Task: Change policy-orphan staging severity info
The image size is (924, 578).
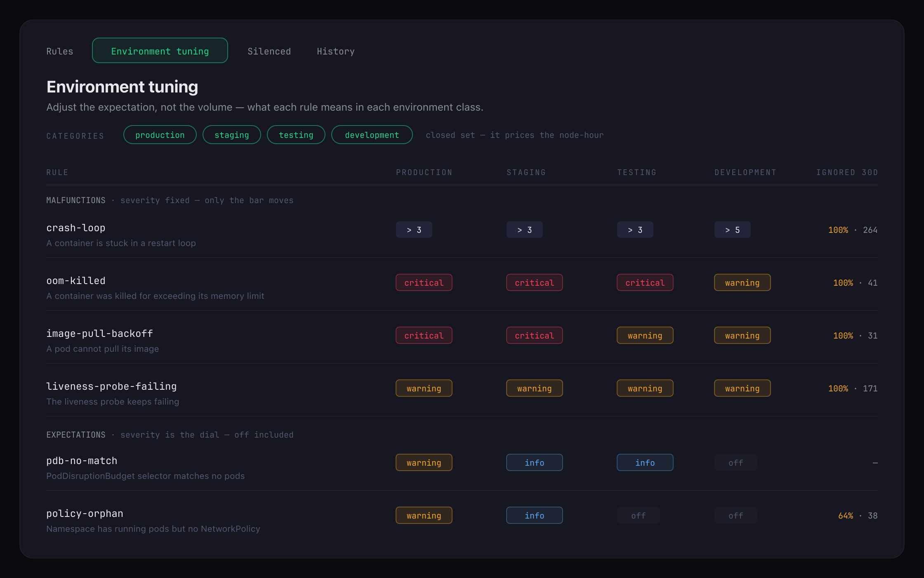Action: pyautogui.click(x=535, y=516)
